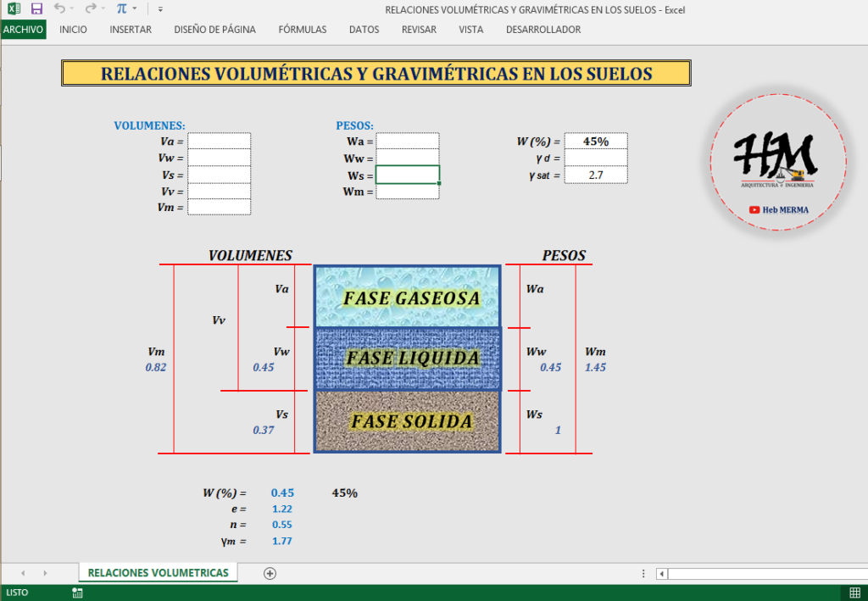Click the previous sheet navigation arrow

(x=23, y=573)
